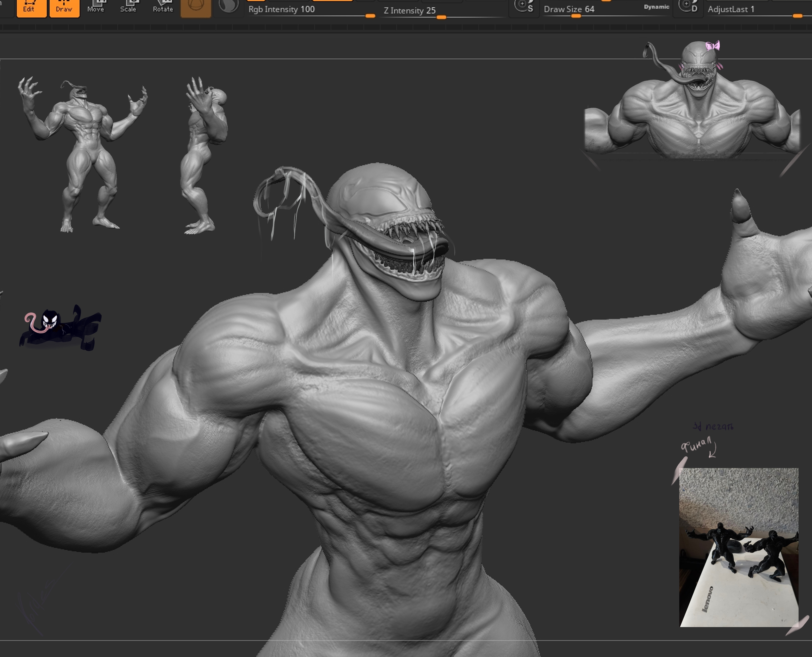Toggle Dynamic draw size

pos(656,7)
